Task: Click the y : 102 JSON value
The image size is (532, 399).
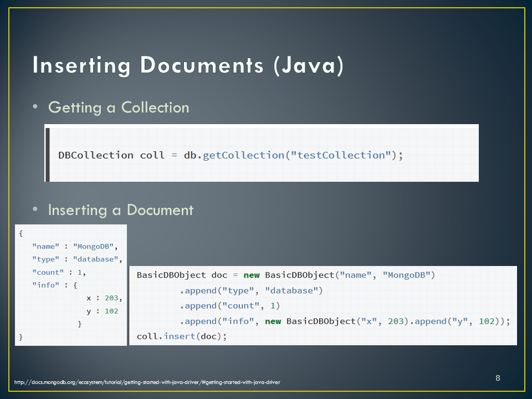Action: (102, 311)
